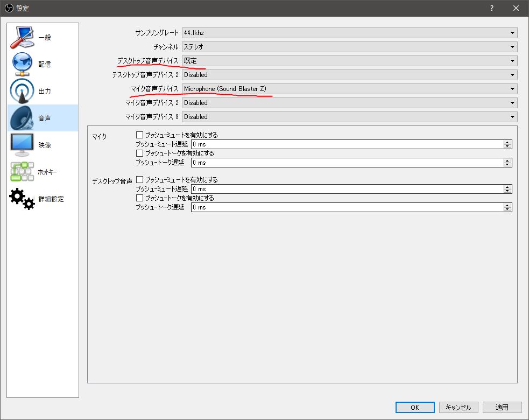This screenshot has width=529, height=420.
Task: Open the マイク音声デバイス 3 dropdown
Action: pos(349,117)
